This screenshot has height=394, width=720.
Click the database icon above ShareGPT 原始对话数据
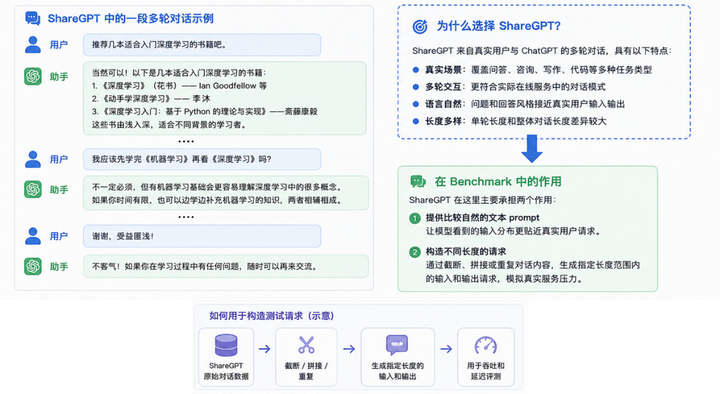(x=226, y=345)
